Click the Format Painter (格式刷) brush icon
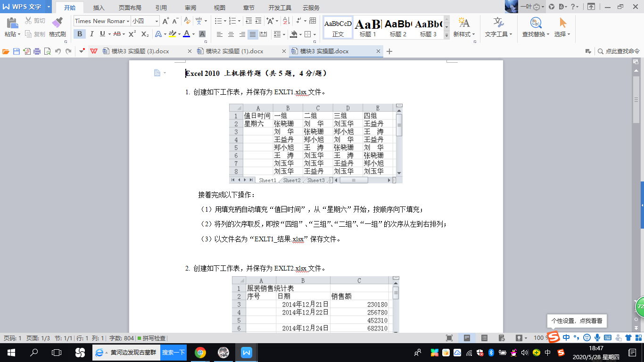Image resolution: width=644 pixels, height=362 pixels. 57,23
